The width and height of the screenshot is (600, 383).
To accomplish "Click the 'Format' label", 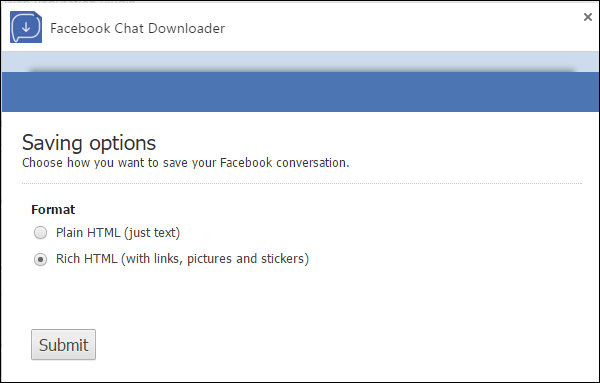I will click(x=53, y=210).
